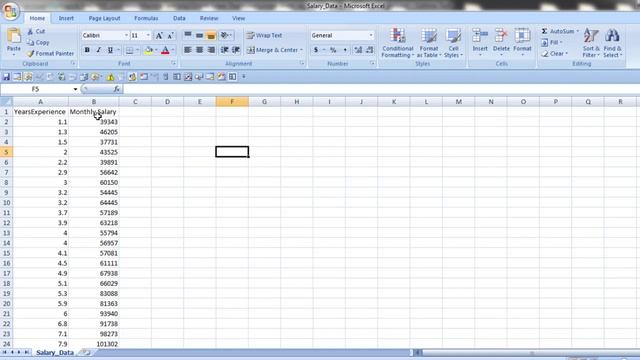This screenshot has height=360, width=640.
Task: Click Increase Indent icon
Action: pyautogui.click(x=236, y=50)
